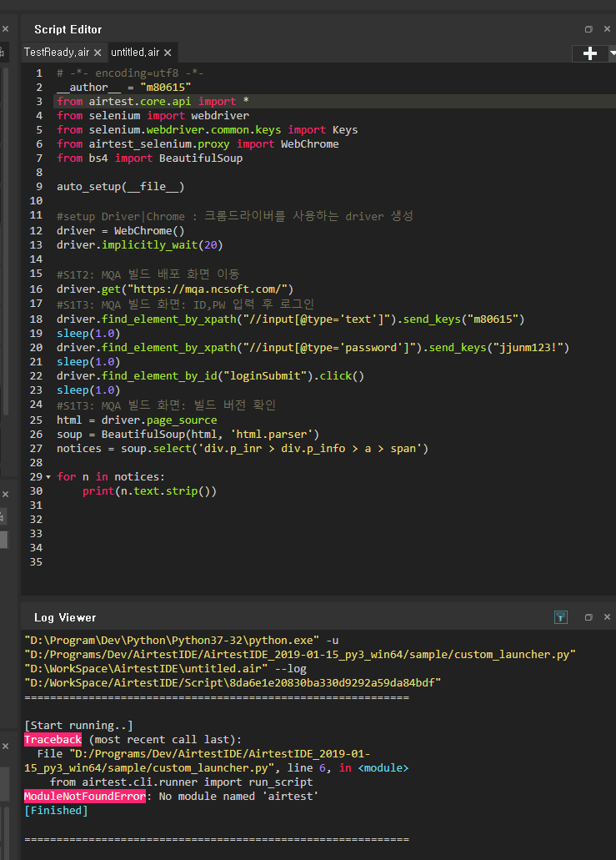
Task: Click line number 1 in the gutter
Action: [x=39, y=73]
